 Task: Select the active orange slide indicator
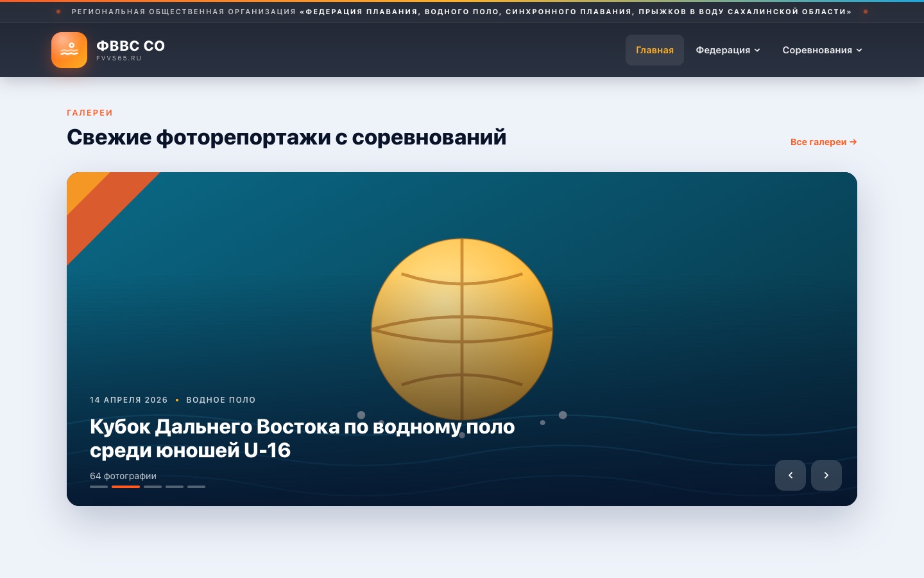tap(126, 487)
